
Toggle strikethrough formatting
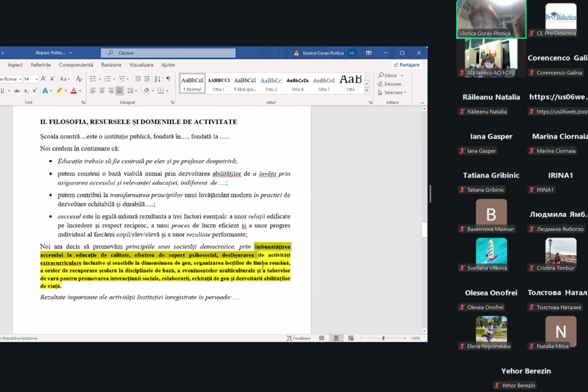pyautogui.click(x=16, y=91)
